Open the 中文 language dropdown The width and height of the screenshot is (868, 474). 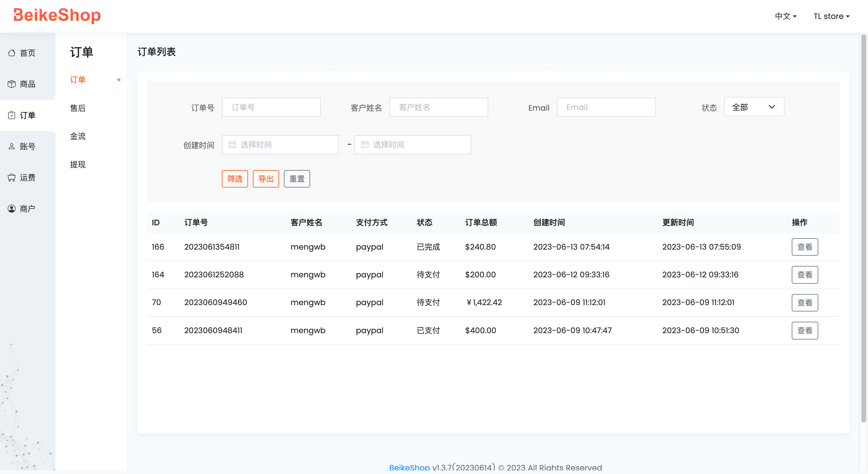[x=785, y=16]
